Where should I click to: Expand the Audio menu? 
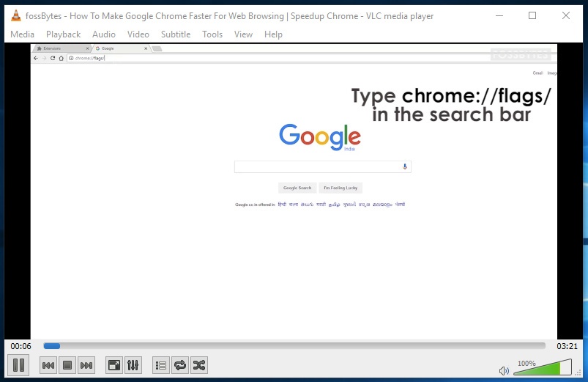[x=104, y=34]
